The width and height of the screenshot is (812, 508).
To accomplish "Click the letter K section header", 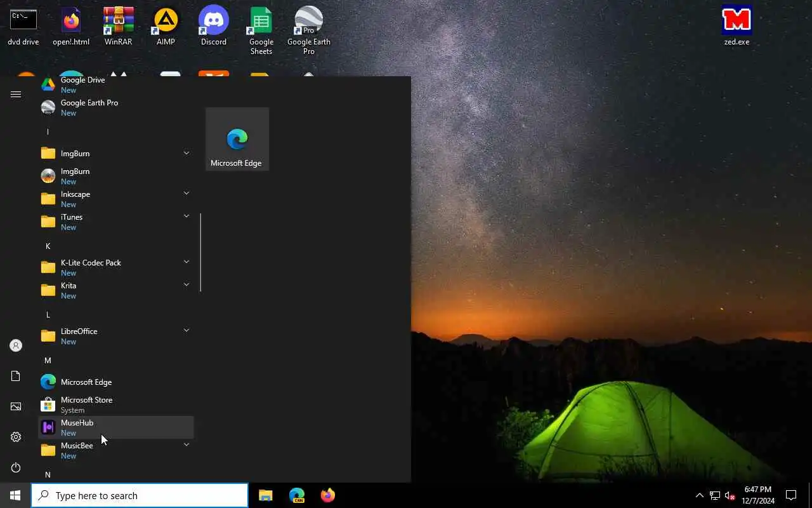I will [x=48, y=246].
